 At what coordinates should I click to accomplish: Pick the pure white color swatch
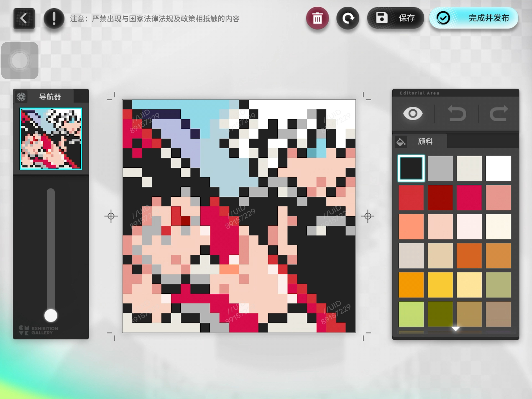click(x=498, y=168)
